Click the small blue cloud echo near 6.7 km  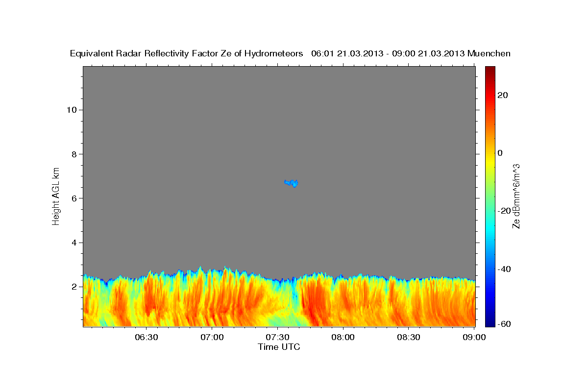(x=291, y=183)
